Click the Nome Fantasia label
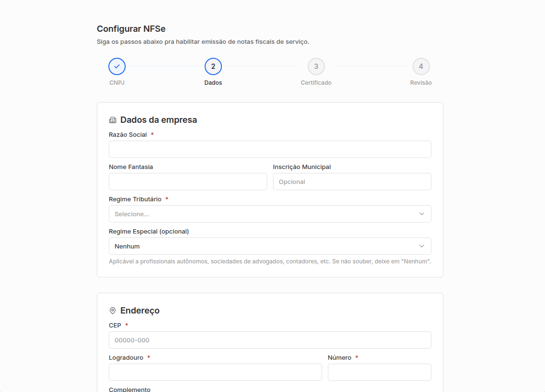This screenshot has height=392, width=545. pyautogui.click(x=130, y=167)
